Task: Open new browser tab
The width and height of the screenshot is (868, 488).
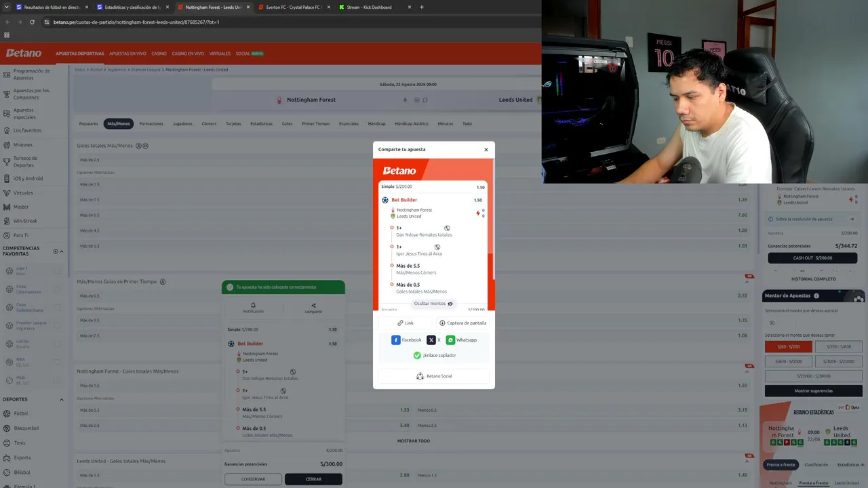Action: [x=422, y=7]
